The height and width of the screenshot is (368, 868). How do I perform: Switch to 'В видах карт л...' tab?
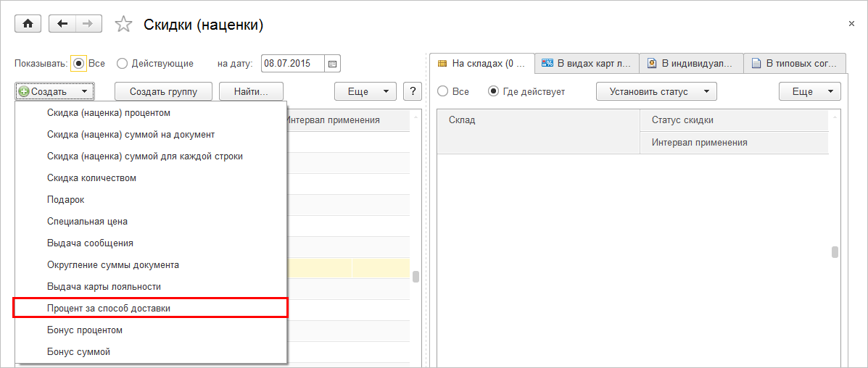(x=587, y=64)
